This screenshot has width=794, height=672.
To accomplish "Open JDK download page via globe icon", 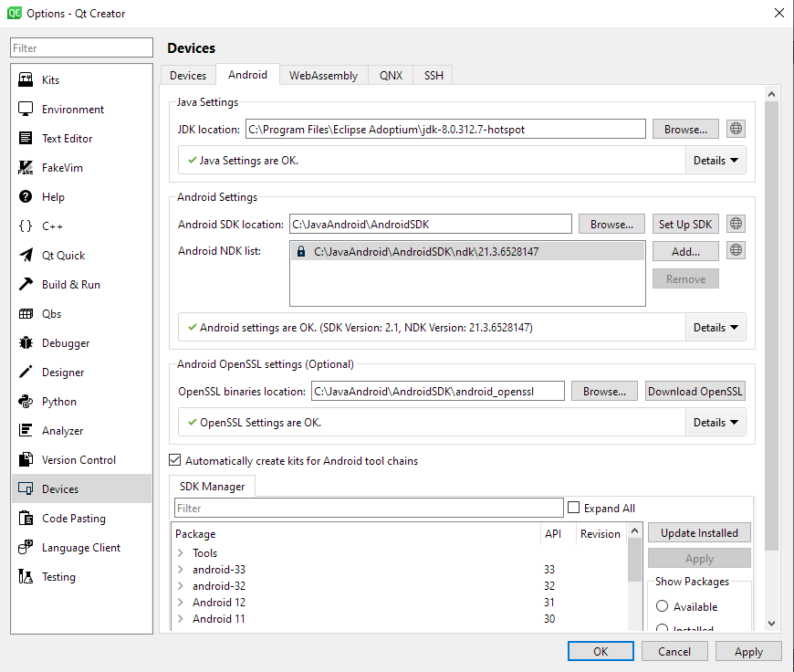I will point(737,130).
